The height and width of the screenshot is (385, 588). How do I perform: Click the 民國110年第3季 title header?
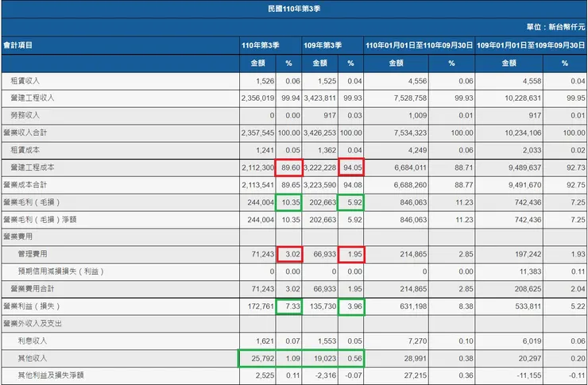[294, 9]
